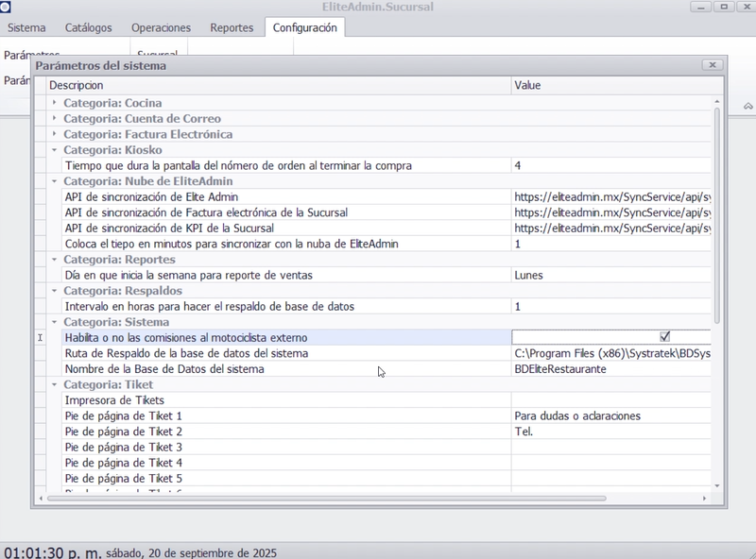Collapse the ribbon using the chevron icon
This screenshot has width=756, height=559.
(x=747, y=105)
